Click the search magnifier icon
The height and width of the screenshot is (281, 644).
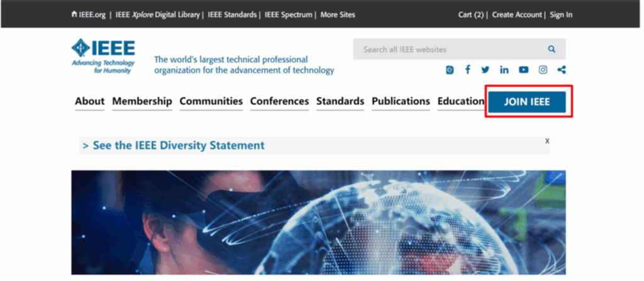click(x=552, y=49)
